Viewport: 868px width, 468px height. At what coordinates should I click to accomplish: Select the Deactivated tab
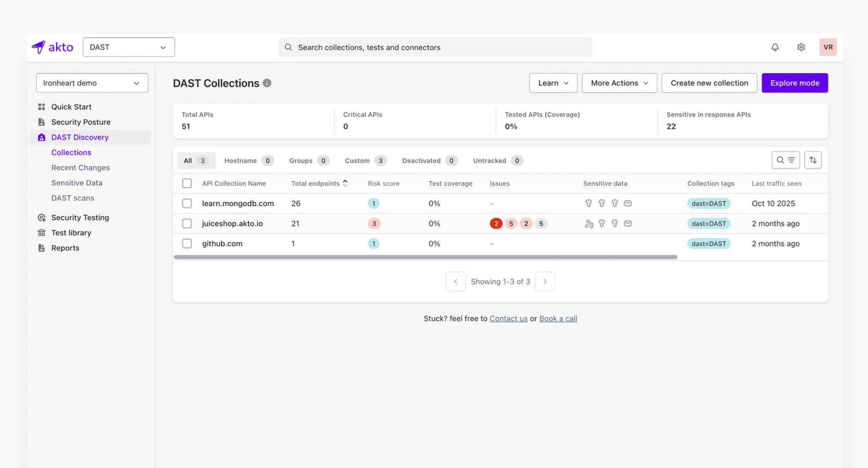tap(430, 160)
